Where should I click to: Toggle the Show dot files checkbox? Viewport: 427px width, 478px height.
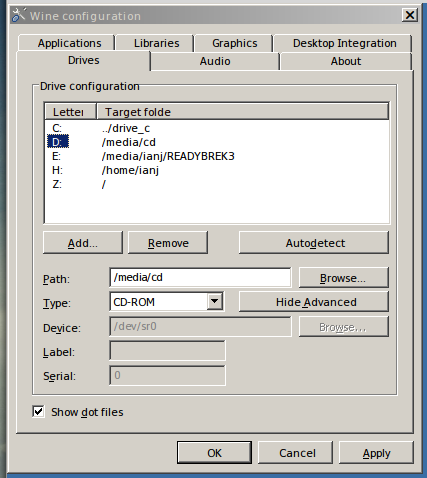click(x=38, y=412)
